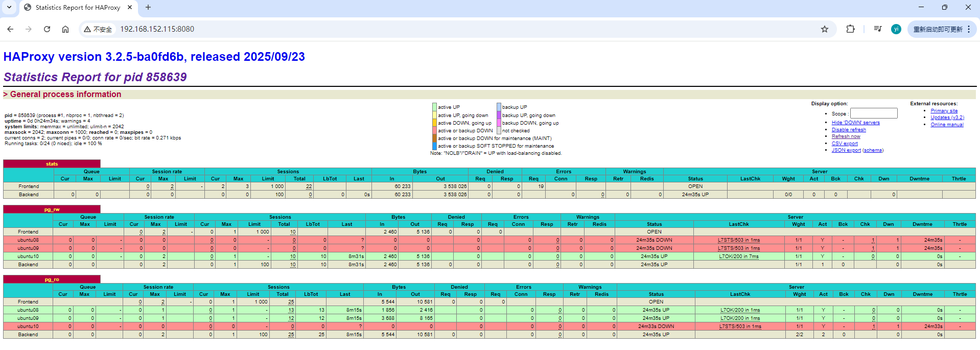
Task: Open the media control icon
Action: pyautogui.click(x=877, y=29)
